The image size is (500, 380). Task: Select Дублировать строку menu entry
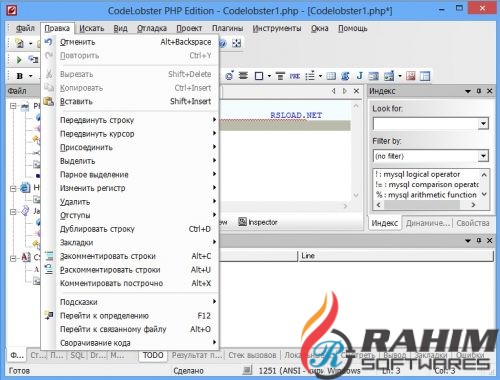(130, 229)
